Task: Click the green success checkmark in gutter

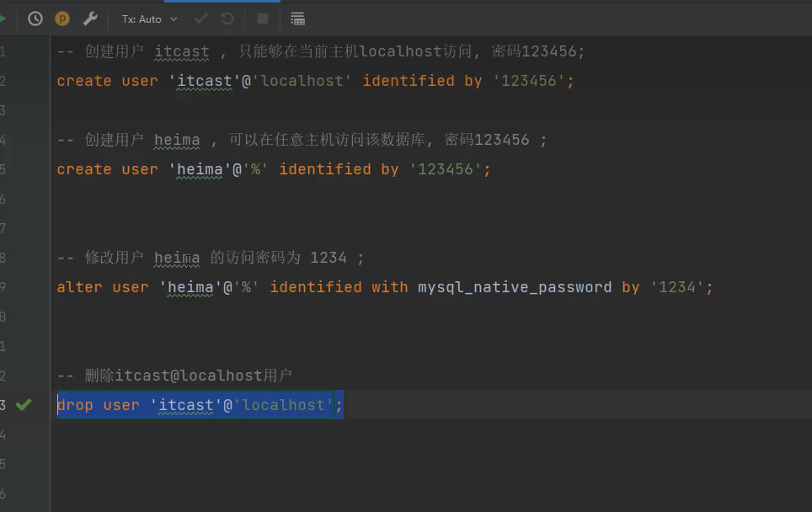Action: (24, 405)
